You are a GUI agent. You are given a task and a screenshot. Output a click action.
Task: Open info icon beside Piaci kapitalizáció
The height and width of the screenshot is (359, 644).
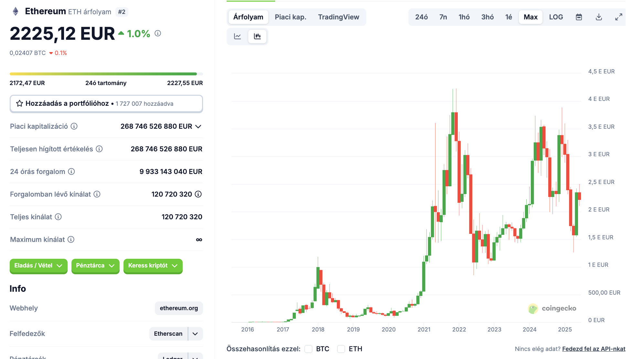point(74,126)
